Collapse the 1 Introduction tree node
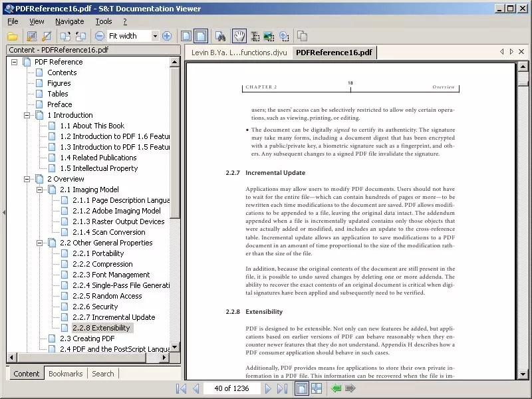532x399 pixels. (27, 115)
